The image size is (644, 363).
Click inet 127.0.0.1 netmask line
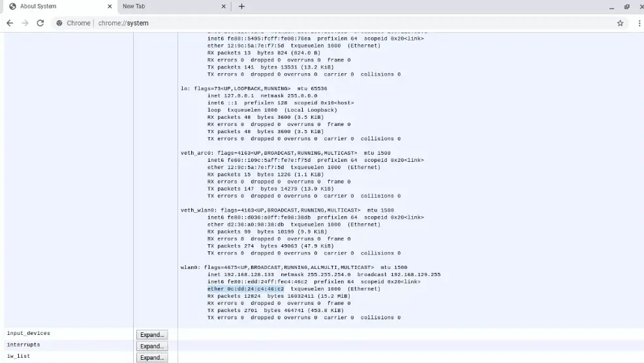262,95
